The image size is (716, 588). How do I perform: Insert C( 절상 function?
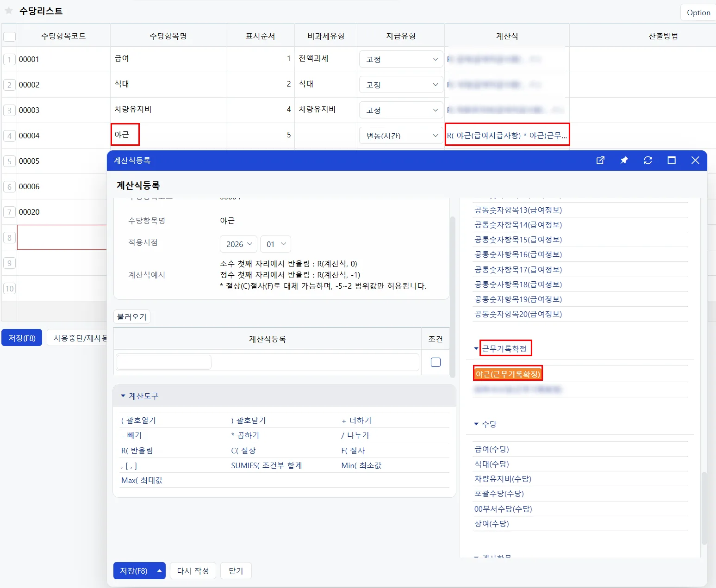pyautogui.click(x=243, y=451)
